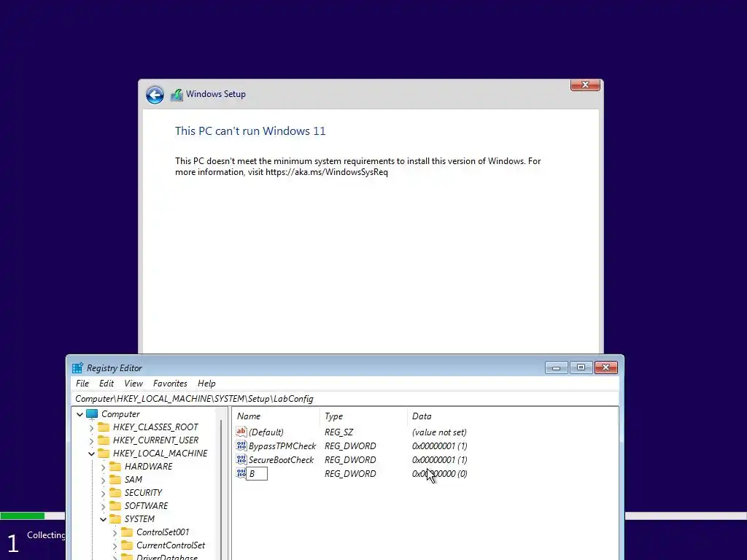Click the DWORD icon of the value being renamed
The image size is (747, 560).
coord(241,473)
